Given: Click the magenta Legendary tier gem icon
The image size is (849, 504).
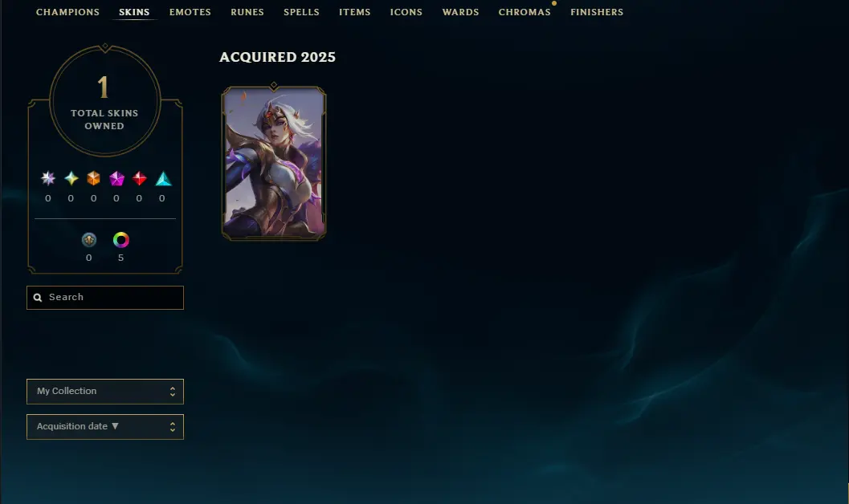Looking at the screenshot, I should pos(116,178).
